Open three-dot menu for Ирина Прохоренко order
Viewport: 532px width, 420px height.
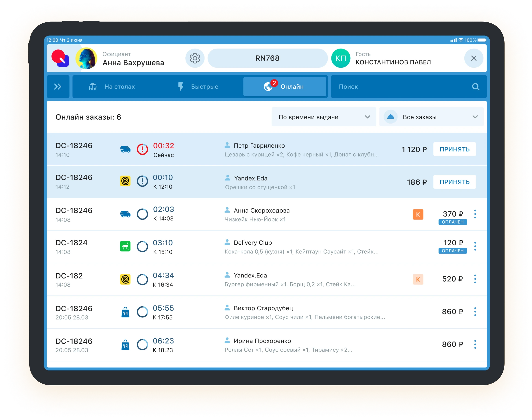[x=475, y=344]
